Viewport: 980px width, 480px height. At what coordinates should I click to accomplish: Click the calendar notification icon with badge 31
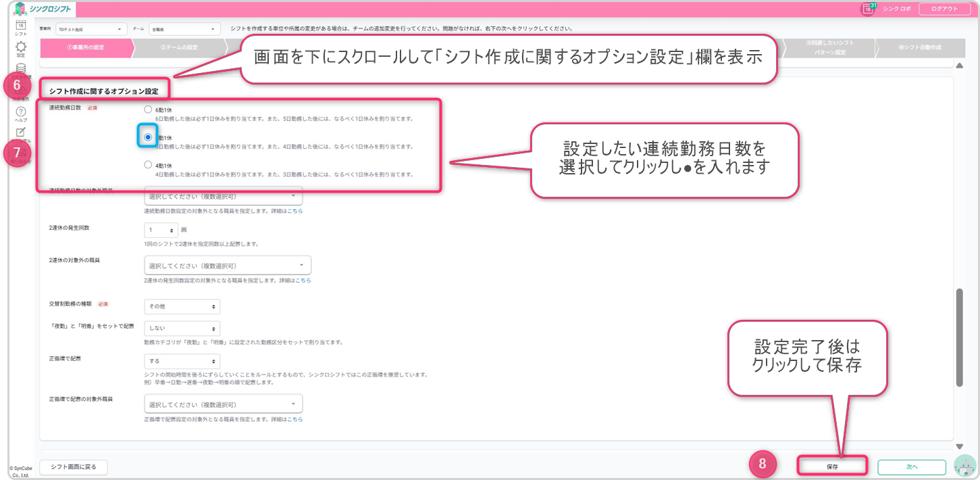point(867,9)
